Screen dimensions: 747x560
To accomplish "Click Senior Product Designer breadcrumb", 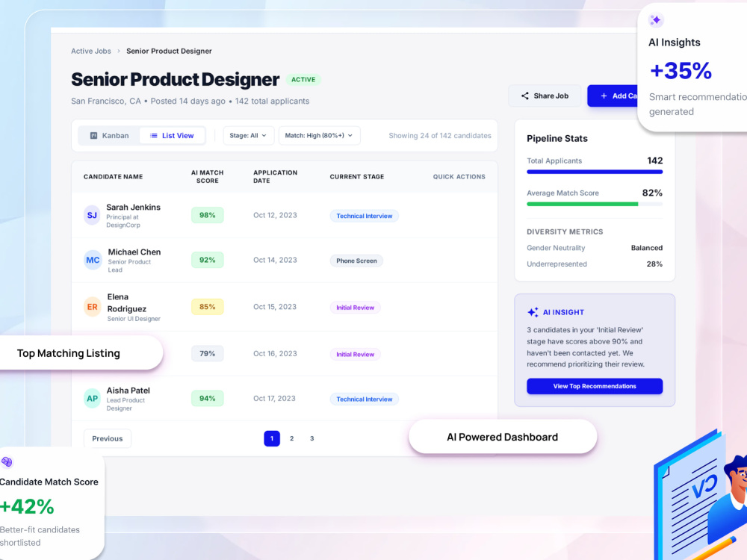I will pos(169,51).
